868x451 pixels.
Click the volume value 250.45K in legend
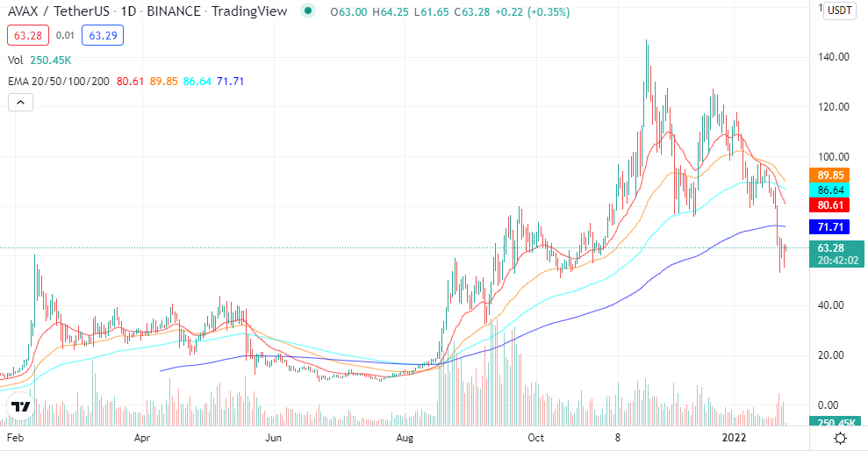[51, 61]
